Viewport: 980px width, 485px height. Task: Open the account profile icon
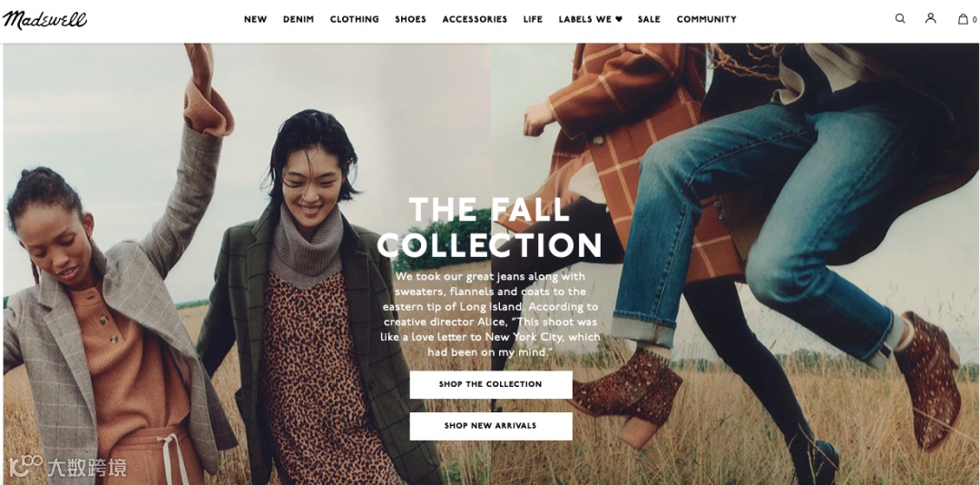931,18
